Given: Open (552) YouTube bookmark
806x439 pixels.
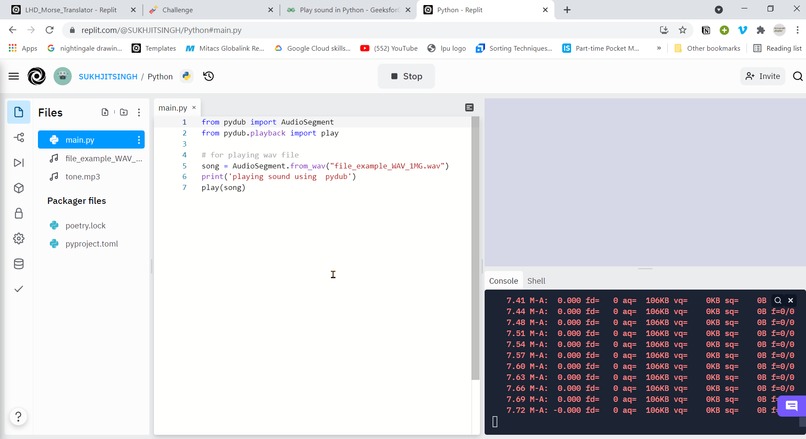Looking at the screenshot, I should tap(389, 48).
